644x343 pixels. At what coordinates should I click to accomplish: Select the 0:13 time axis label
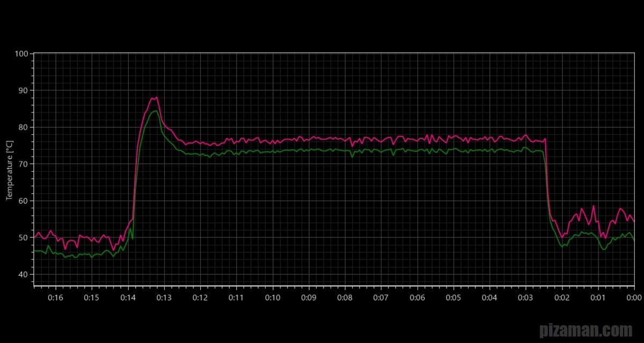(164, 297)
